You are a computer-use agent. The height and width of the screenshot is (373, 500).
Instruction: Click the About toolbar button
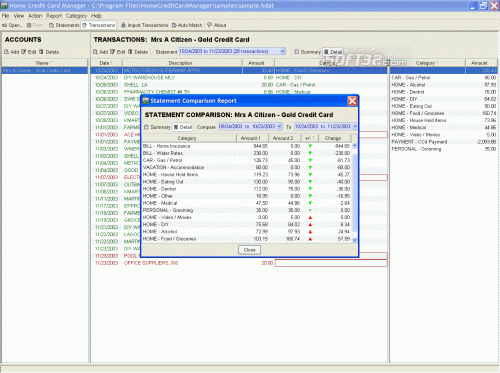coord(217,25)
